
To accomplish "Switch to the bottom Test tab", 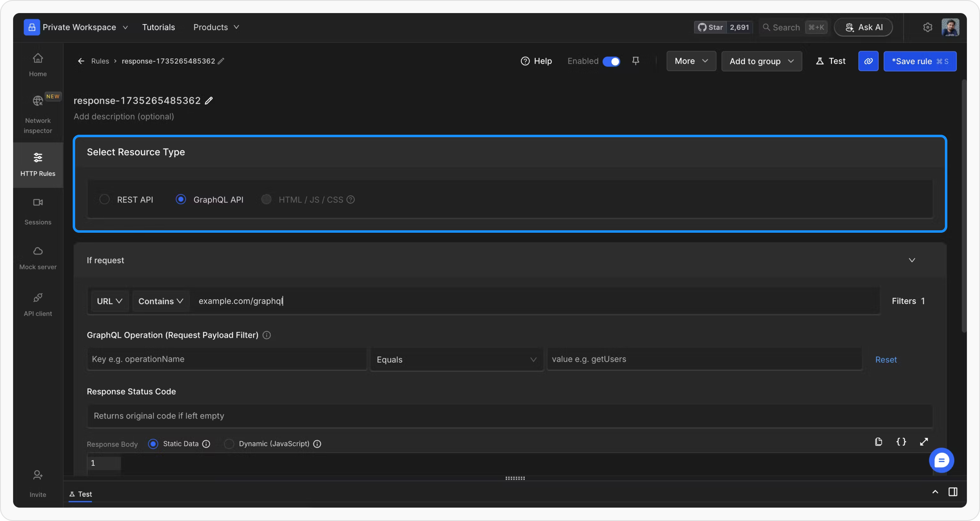I will [81, 494].
